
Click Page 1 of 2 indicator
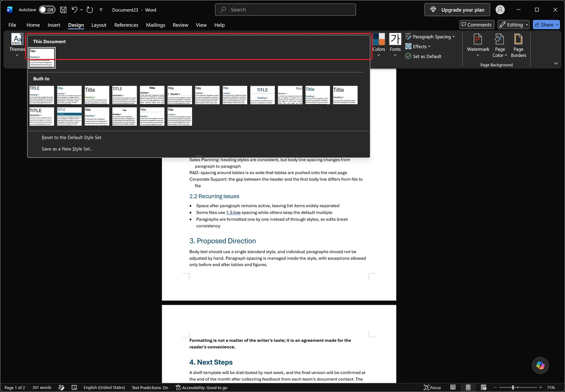click(x=14, y=387)
